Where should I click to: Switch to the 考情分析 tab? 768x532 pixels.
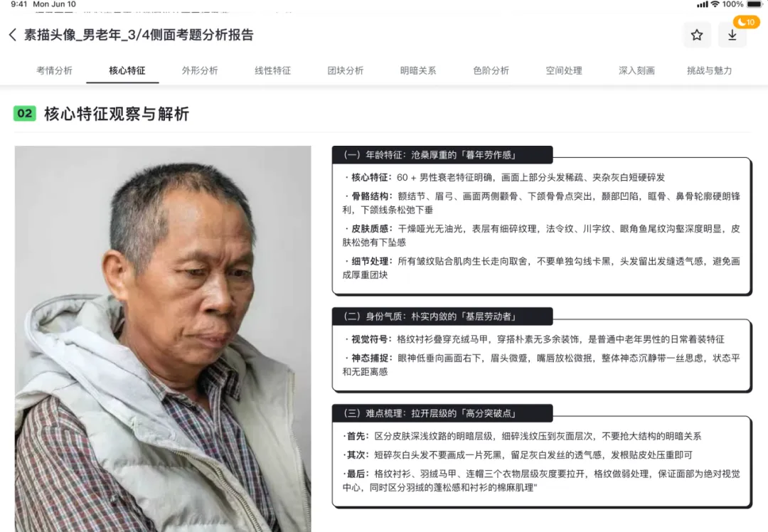(54, 70)
